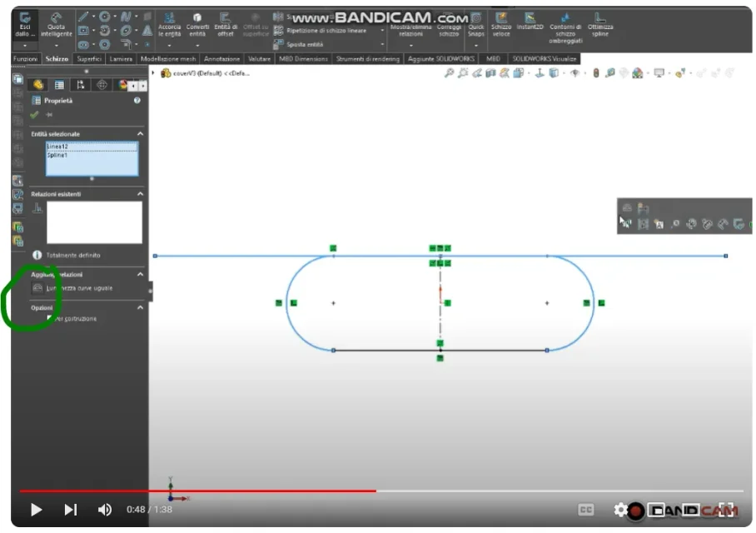Toggle video subtitles with CC button
The height and width of the screenshot is (533, 756).
click(x=585, y=510)
